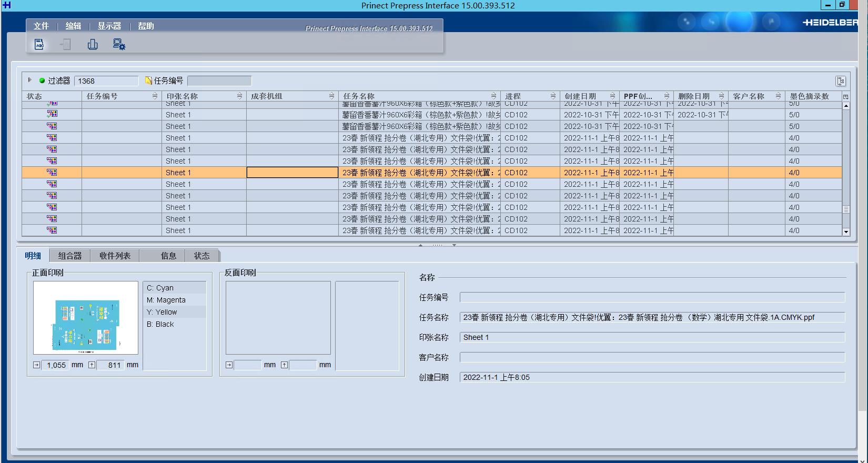Sort by the 任务编号 column arrow
868x463 pixels.
(155, 96)
